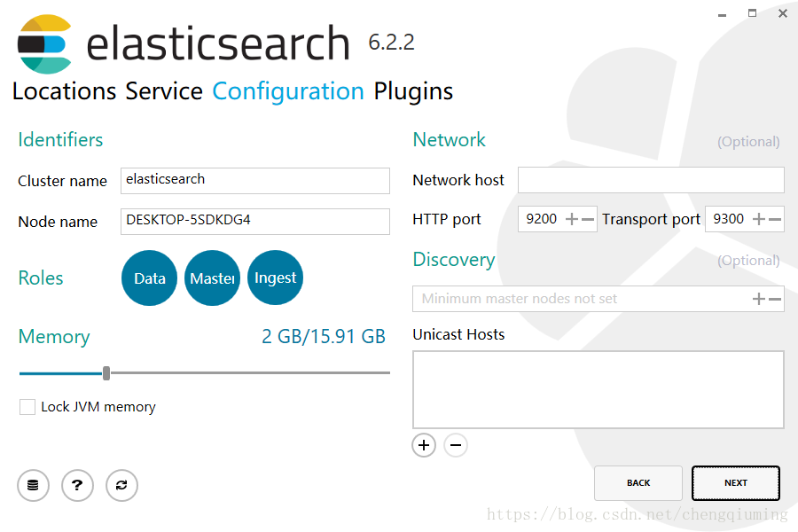This screenshot has height=532, width=798.
Task: Click inside the Unicast Hosts list box
Action: point(598,389)
